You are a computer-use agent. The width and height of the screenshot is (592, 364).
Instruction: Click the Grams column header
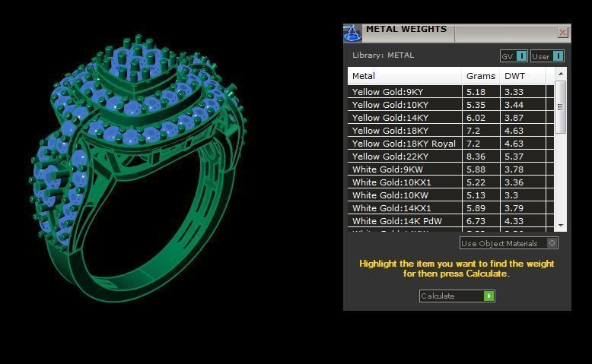pos(481,76)
